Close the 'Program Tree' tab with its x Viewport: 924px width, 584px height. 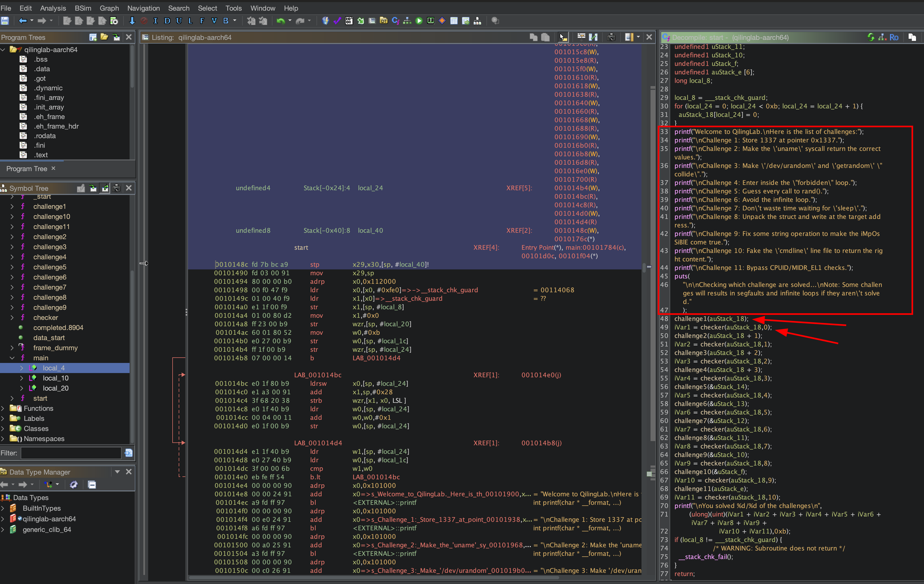click(x=53, y=168)
